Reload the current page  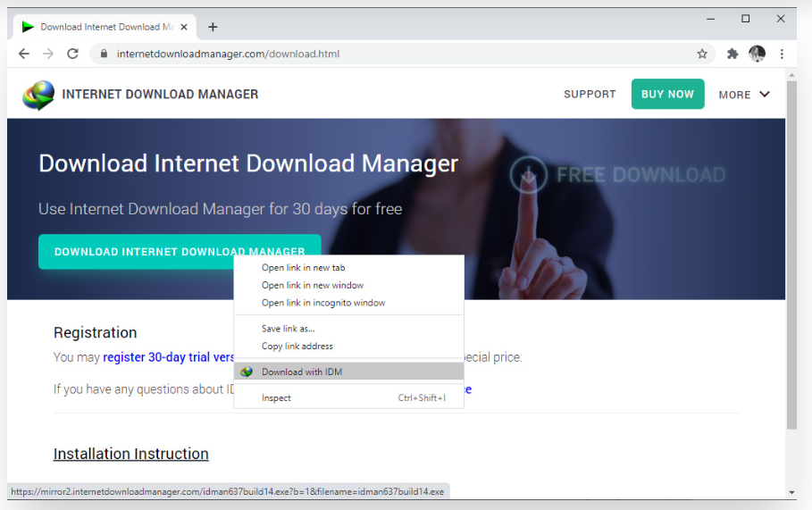[x=72, y=54]
